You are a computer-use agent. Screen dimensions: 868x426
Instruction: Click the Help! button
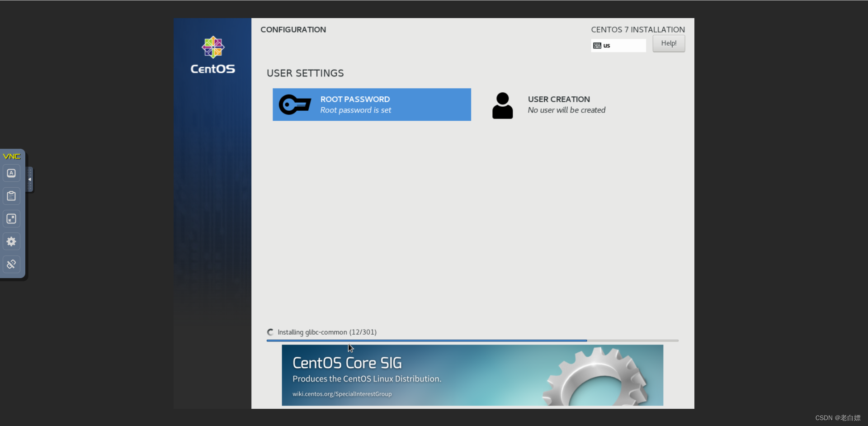(669, 43)
